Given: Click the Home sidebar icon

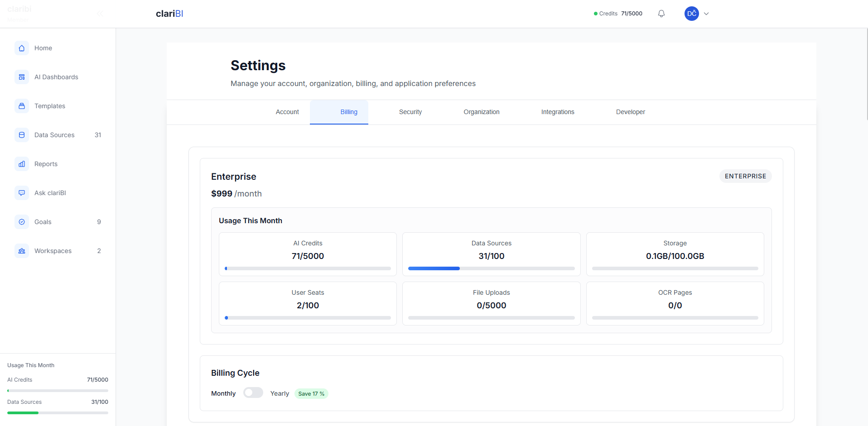Looking at the screenshot, I should pos(22,48).
